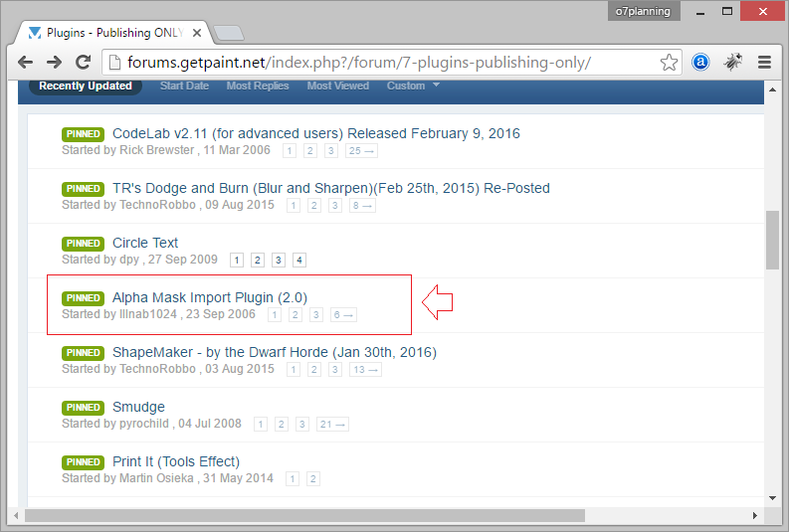This screenshot has height=532, width=789.
Task: Click the o7planning profile button
Action: [x=643, y=11]
